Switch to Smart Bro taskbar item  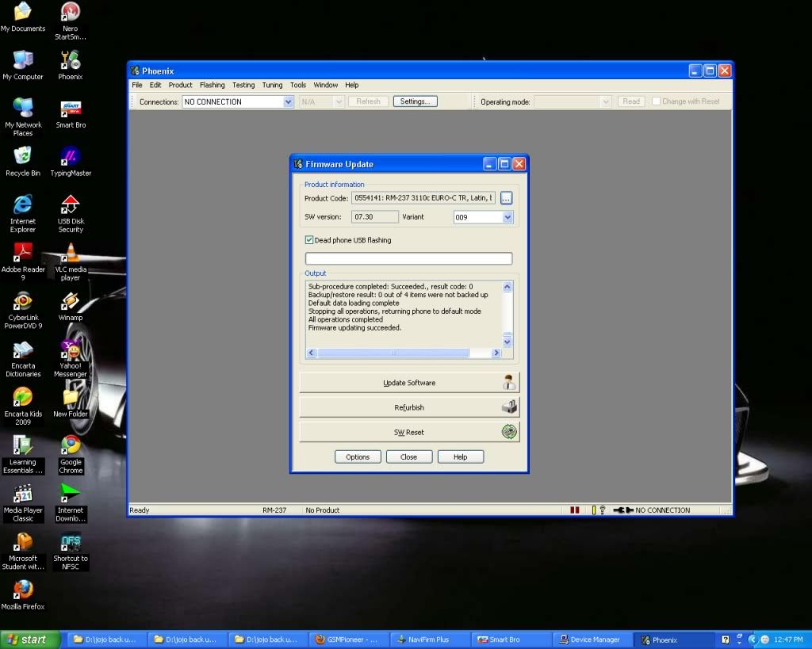(x=511, y=639)
